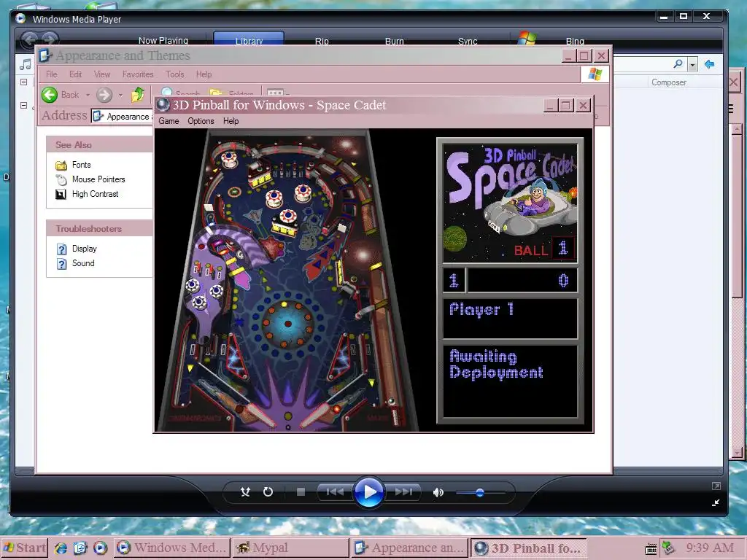The height and width of the screenshot is (560, 747).
Task: Launch Internet Explorer from quick launch
Action: 61,548
